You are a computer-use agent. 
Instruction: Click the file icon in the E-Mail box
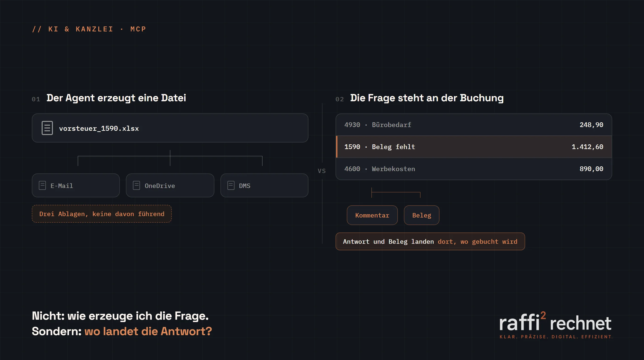(42, 185)
